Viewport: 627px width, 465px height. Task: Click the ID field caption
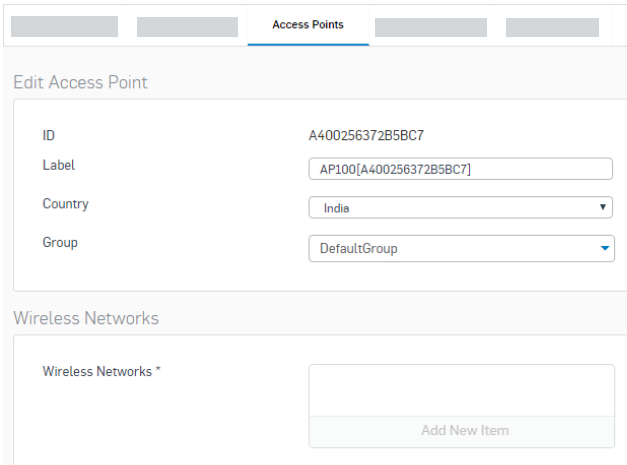[48, 135]
